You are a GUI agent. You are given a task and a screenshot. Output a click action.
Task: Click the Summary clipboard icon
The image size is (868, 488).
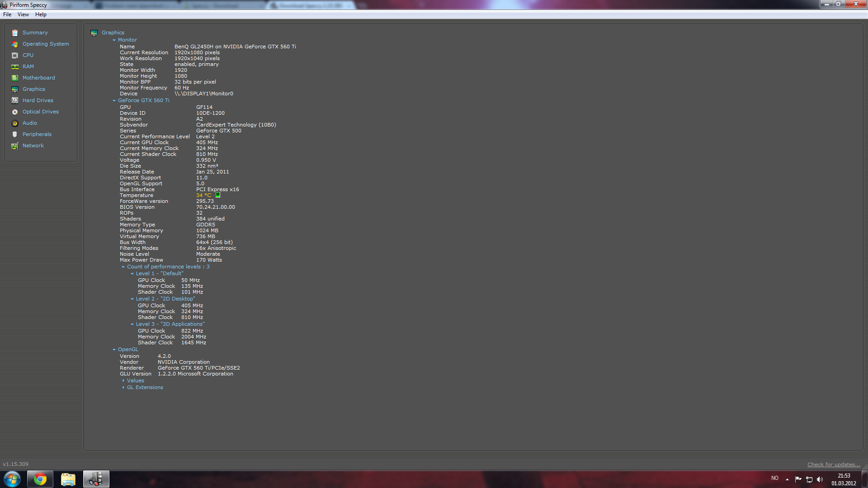(15, 33)
